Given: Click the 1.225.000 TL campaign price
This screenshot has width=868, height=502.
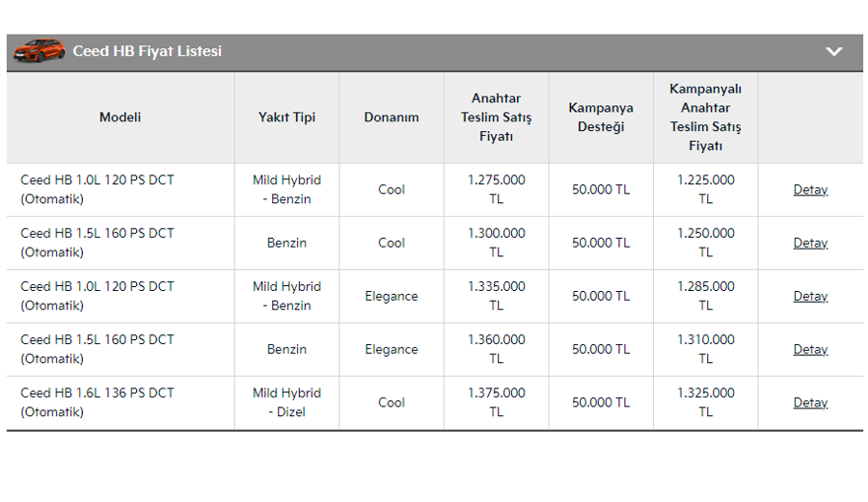Looking at the screenshot, I should pos(705,189).
